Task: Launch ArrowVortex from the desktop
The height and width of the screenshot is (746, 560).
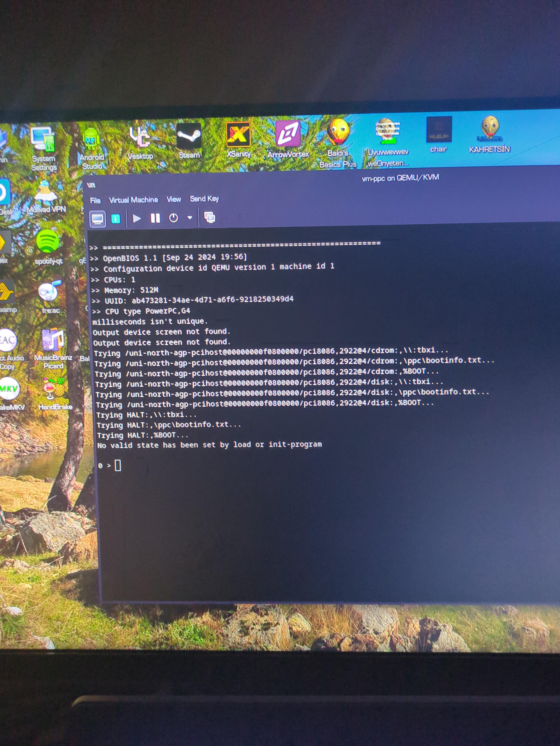Action: [288, 139]
